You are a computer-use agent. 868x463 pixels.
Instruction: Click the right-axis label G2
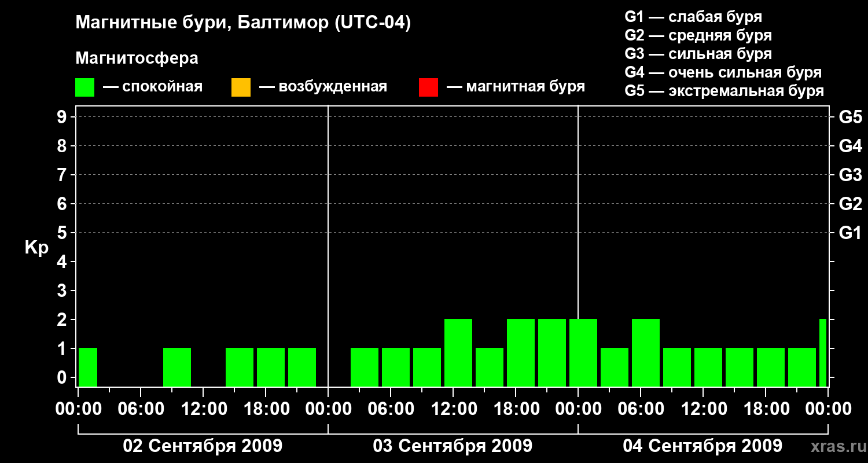[x=850, y=204]
